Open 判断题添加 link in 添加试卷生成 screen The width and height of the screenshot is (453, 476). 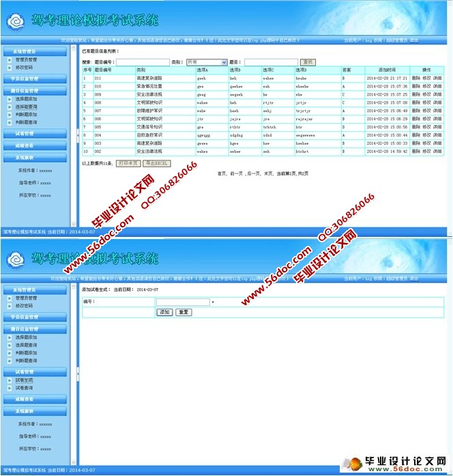(26, 353)
